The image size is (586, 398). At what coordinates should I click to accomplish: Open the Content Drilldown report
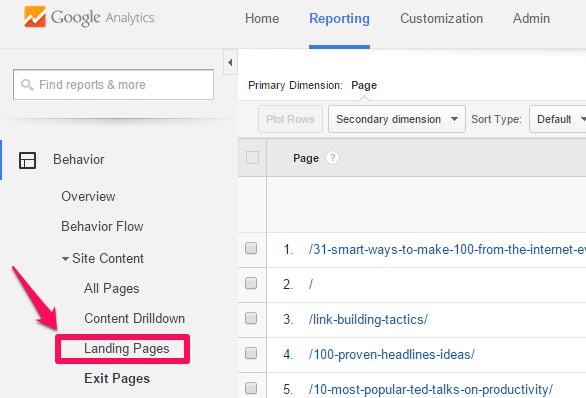(x=135, y=318)
